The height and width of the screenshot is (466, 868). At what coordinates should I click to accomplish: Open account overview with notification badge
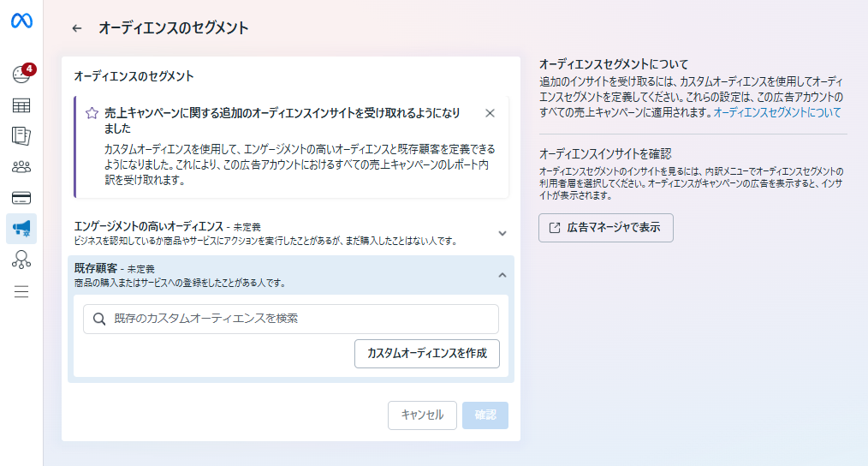[x=21, y=75]
